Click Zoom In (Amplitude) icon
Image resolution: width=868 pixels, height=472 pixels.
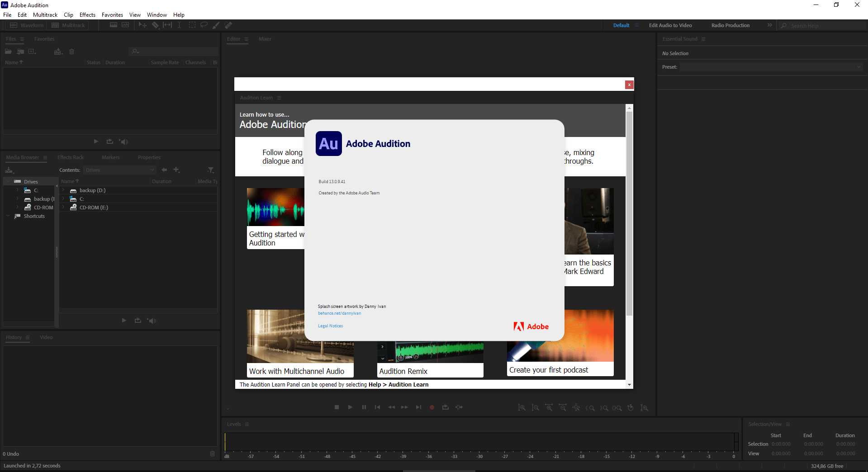coord(522,408)
